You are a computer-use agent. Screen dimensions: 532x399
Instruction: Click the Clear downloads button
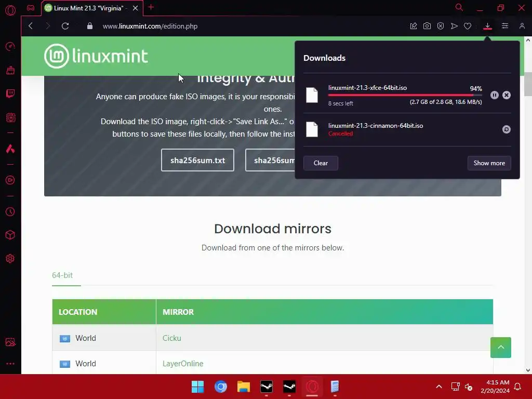[321, 163]
